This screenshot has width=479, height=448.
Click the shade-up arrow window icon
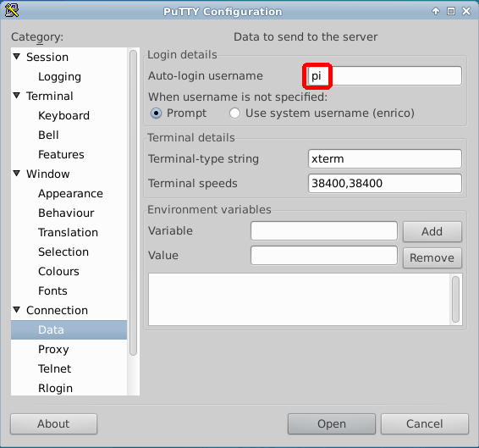(436, 11)
